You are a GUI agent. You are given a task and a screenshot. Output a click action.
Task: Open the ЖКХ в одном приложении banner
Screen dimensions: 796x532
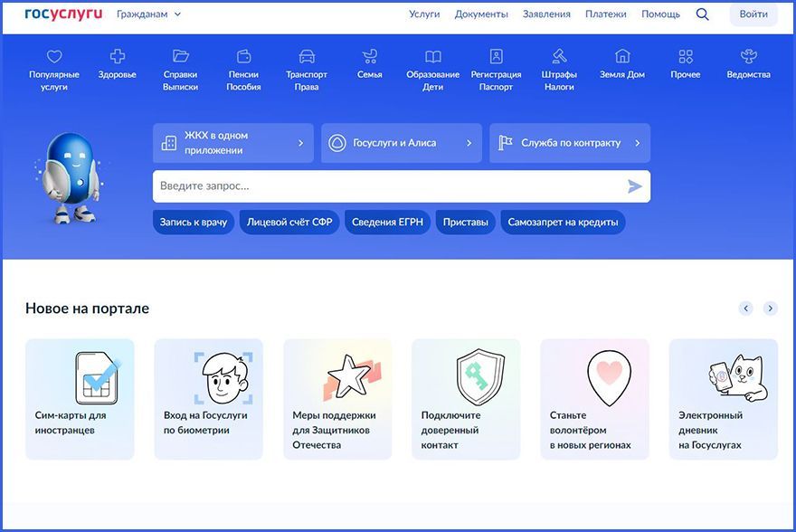232,143
